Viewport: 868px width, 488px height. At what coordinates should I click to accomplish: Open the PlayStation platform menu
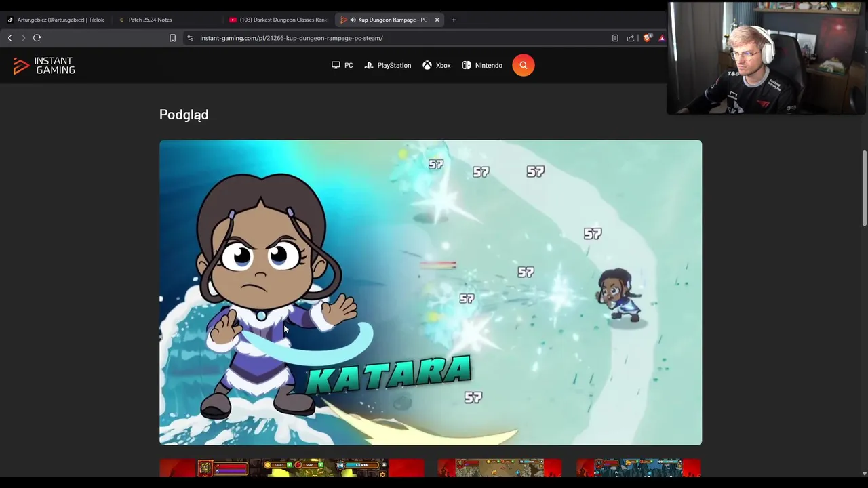coord(388,66)
